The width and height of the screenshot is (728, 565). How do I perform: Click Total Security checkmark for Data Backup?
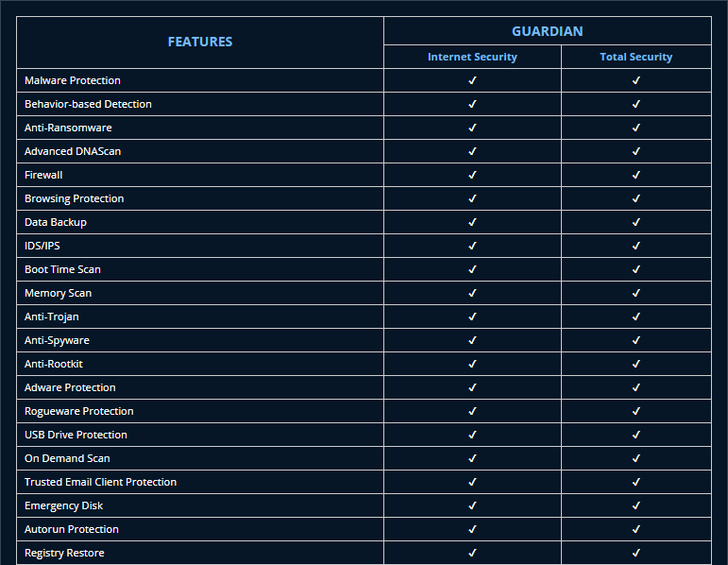click(x=636, y=222)
